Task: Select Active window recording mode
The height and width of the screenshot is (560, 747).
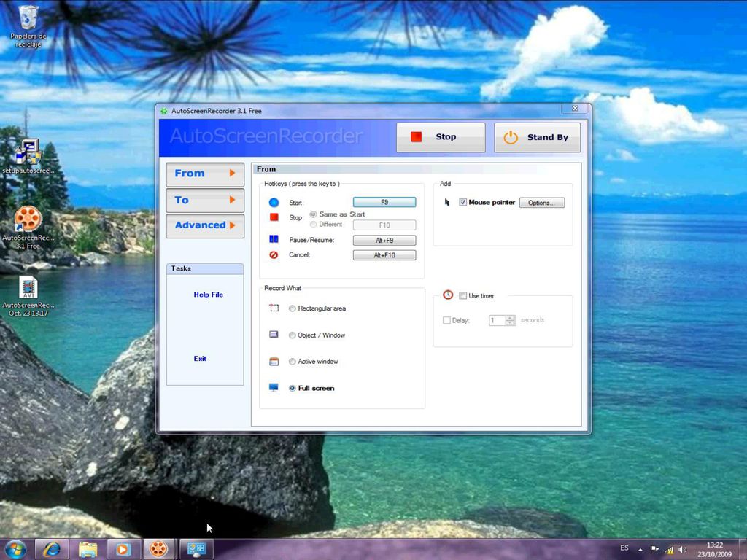Action: (x=292, y=362)
